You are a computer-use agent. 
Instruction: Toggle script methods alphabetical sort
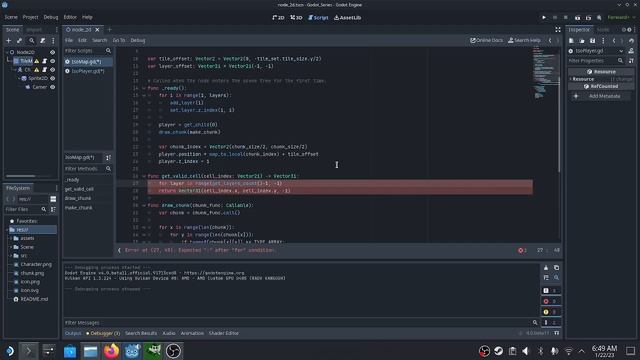click(108, 158)
